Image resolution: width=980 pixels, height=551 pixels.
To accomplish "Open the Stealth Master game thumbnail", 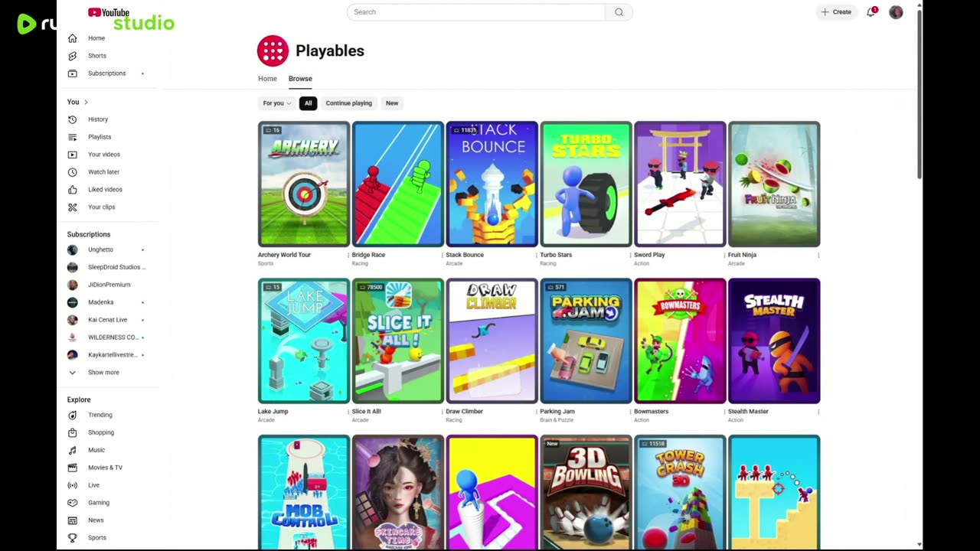I will coord(774,341).
